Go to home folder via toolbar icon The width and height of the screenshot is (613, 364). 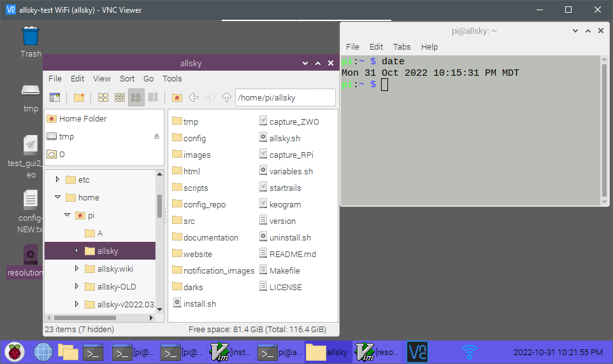pyautogui.click(x=177, y=97)
